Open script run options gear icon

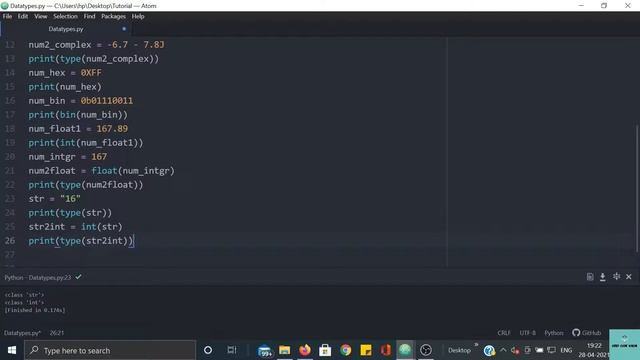616,277
